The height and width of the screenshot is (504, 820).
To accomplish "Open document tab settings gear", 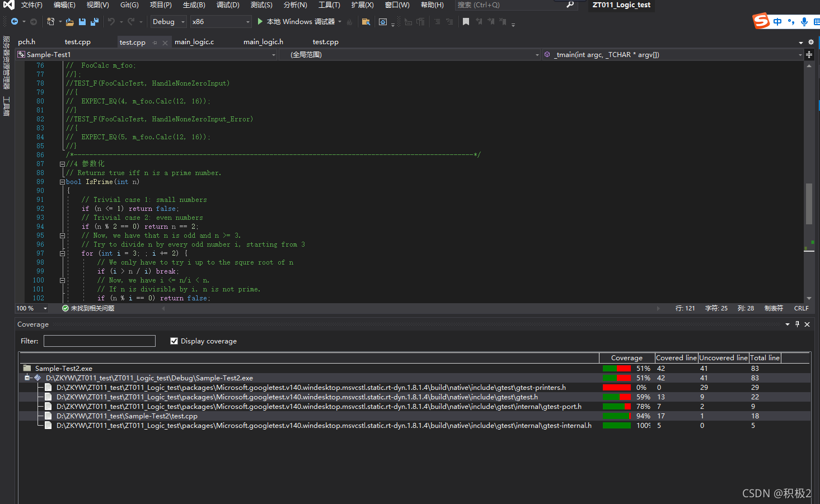I will (x=810, y=42).
